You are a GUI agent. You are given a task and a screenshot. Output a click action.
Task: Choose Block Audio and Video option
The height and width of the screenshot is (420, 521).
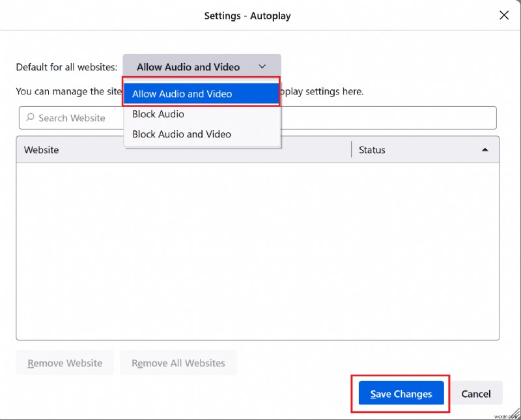(182, 134)
